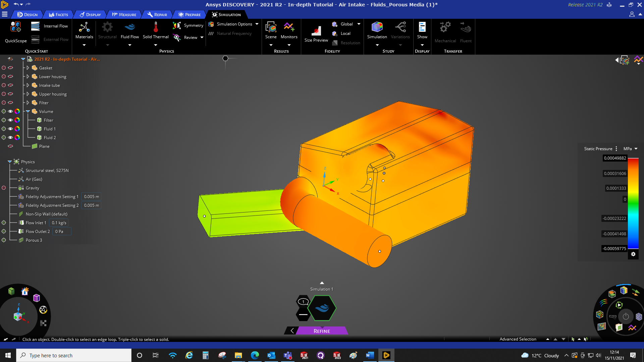The image size is (644, 362).
Task: Collapse Physics tree section
Action: click(10, 162)
